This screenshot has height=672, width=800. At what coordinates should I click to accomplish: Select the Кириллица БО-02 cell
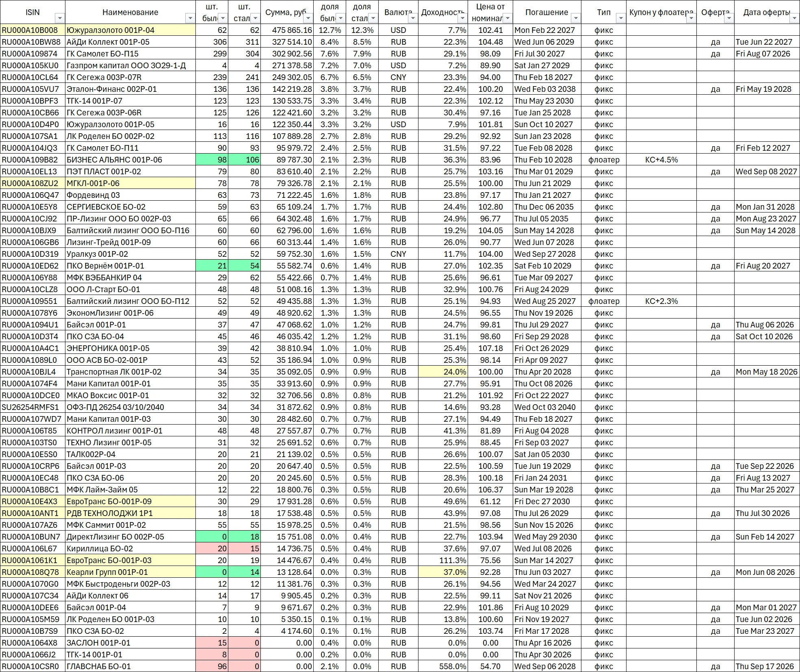pyautogui.click(x=130, y=548)
